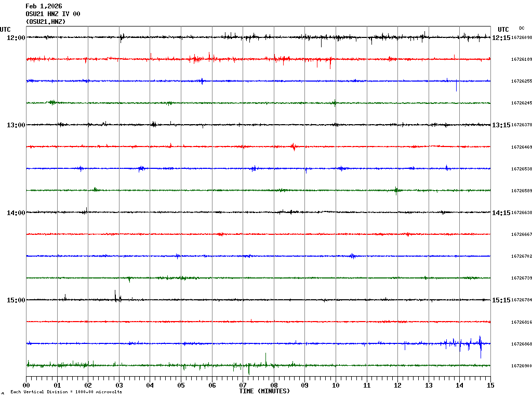
Task: Click the top-left UTC axis header
Action: (x=5, y=30)
